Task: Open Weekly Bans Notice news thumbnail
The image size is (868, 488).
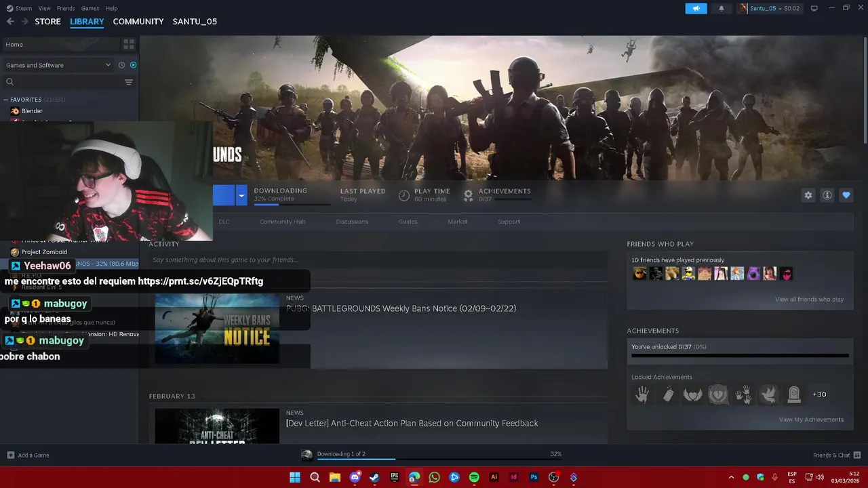Action: point(217,329)
